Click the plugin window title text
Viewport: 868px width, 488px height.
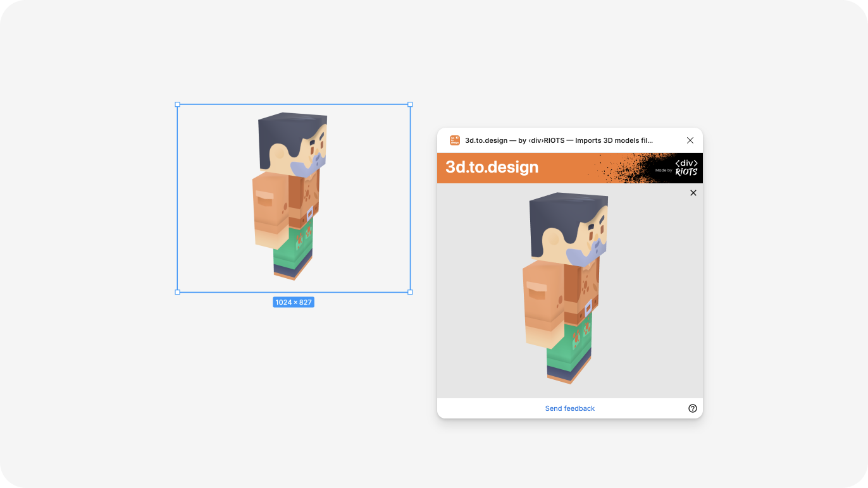tap(559, 140)
